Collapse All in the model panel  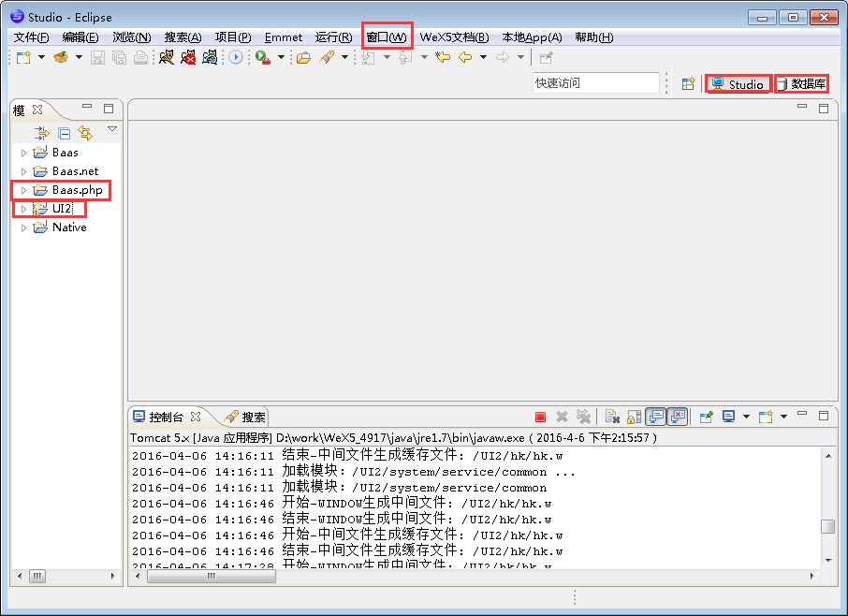click(x=65, y=132)
